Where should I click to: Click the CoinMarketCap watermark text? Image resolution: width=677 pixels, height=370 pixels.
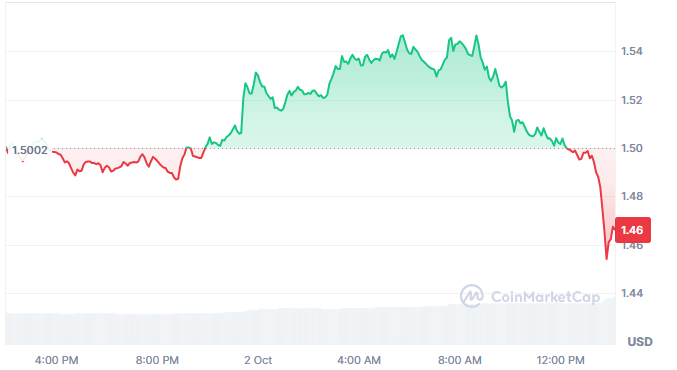coord(545,297)
